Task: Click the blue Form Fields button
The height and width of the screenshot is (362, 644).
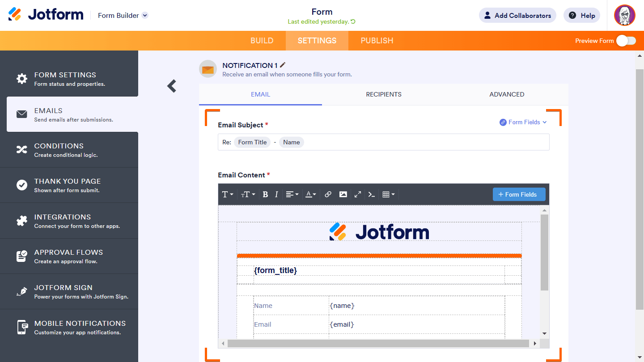Action: coord(519,194)
